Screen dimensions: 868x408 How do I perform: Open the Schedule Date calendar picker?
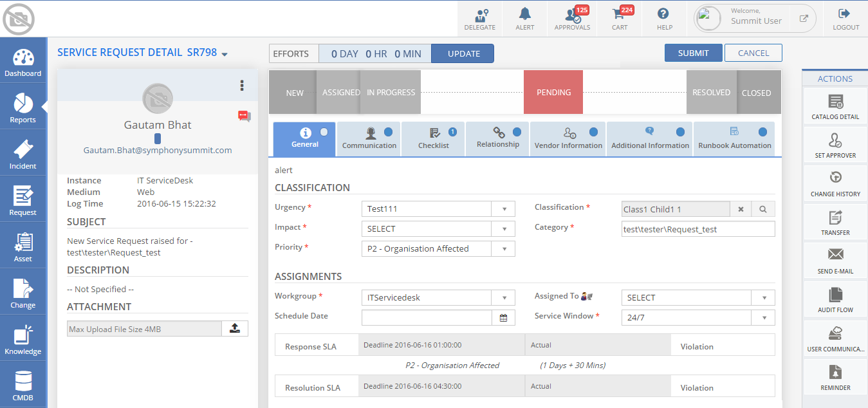coord(504,317)
